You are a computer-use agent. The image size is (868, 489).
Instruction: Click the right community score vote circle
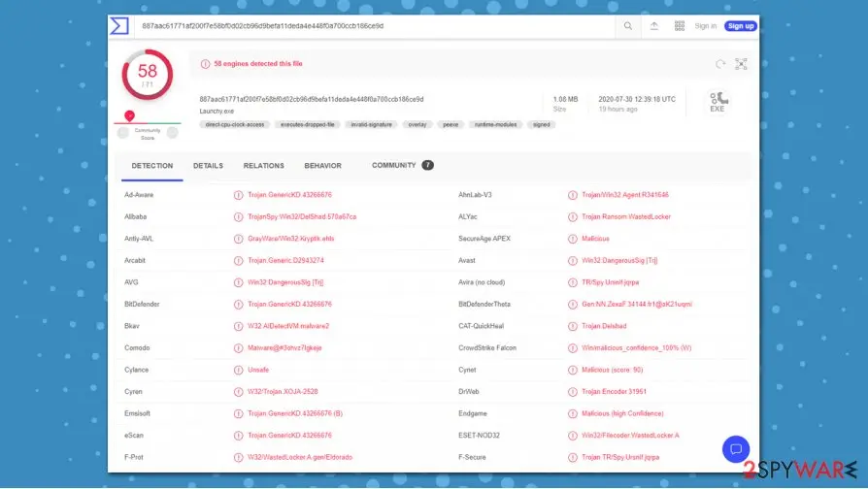tap(172, 132)
